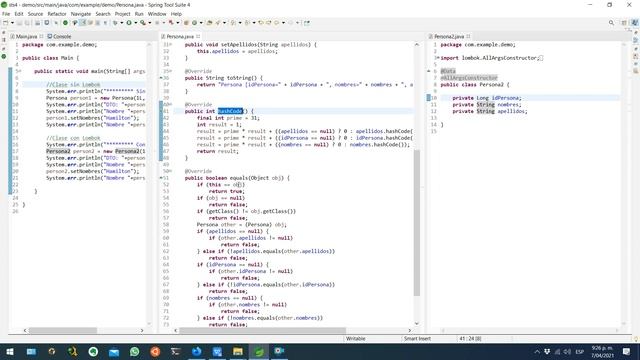This screenshot has width=640, height=360.
Task: Click the 'public class Persona2' line
Action: [475, 84]
